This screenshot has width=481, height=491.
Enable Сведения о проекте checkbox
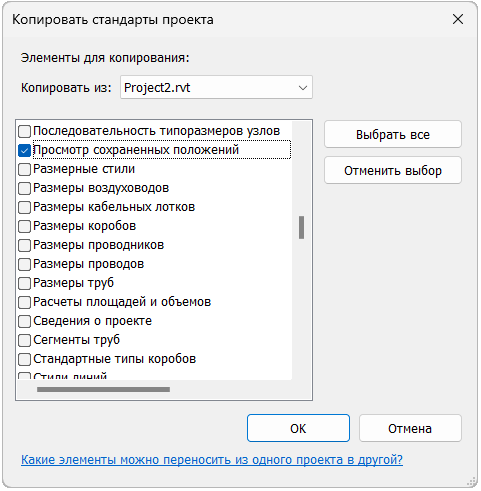(24, 321)
